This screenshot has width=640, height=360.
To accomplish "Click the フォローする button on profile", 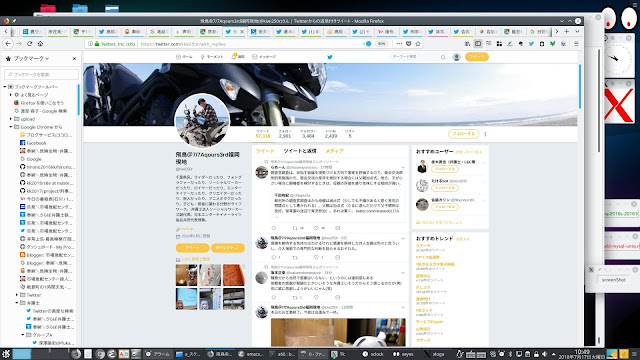I will pos(463,133).
